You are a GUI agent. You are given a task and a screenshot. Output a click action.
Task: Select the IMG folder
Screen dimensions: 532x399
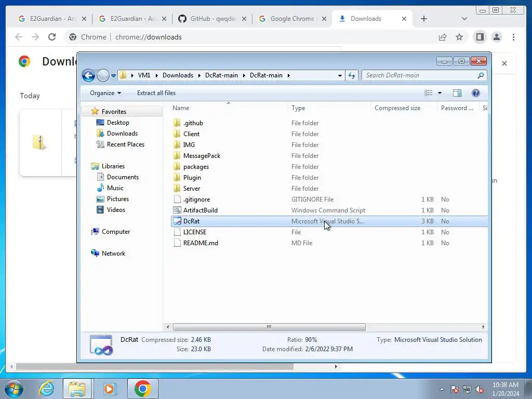point(189,145)
